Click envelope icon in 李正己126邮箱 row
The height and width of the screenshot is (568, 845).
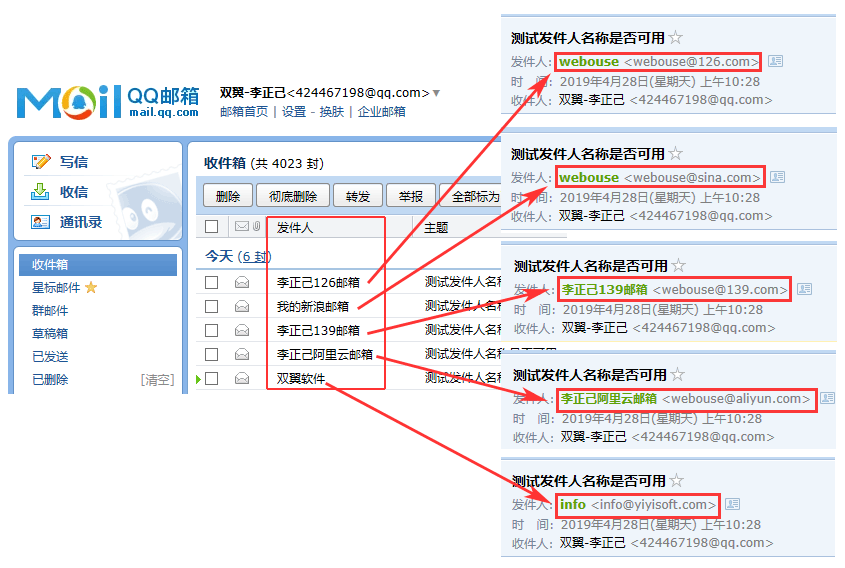click(242, 282)
